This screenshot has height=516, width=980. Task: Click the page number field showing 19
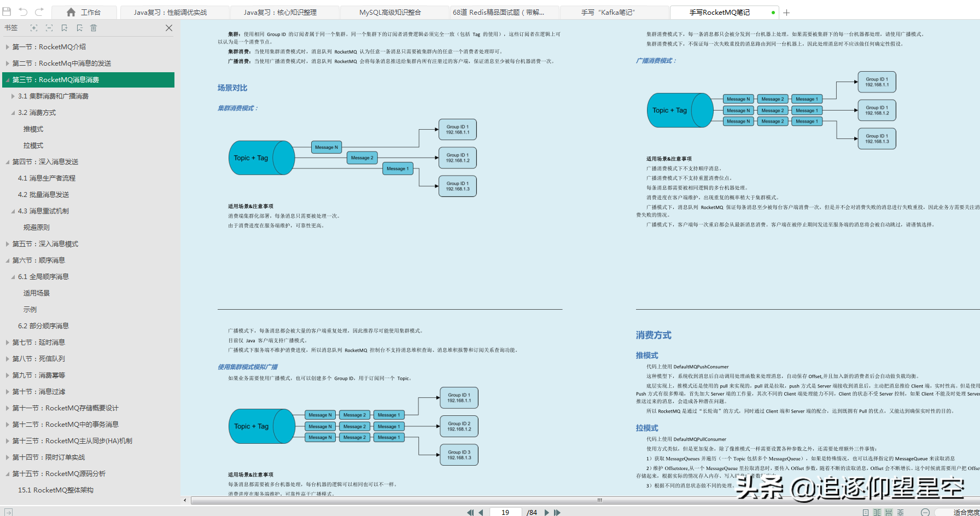[x=505, y=512]
